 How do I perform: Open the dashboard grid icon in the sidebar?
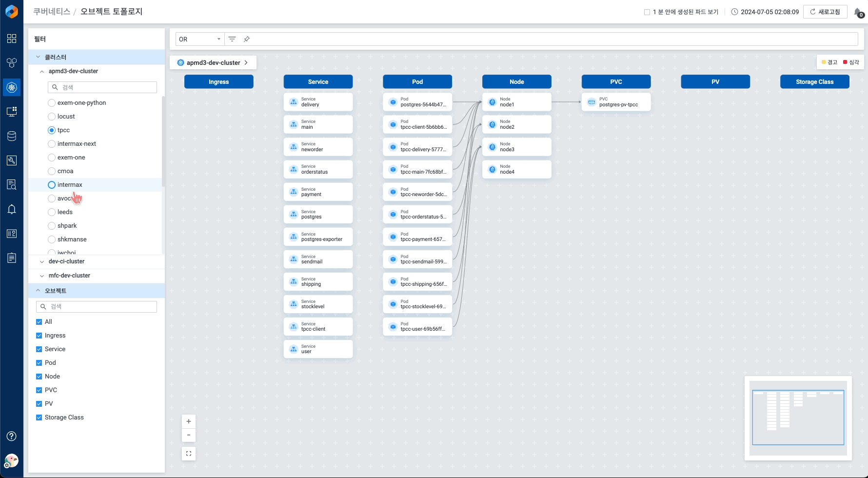click(x=12, y=39)
